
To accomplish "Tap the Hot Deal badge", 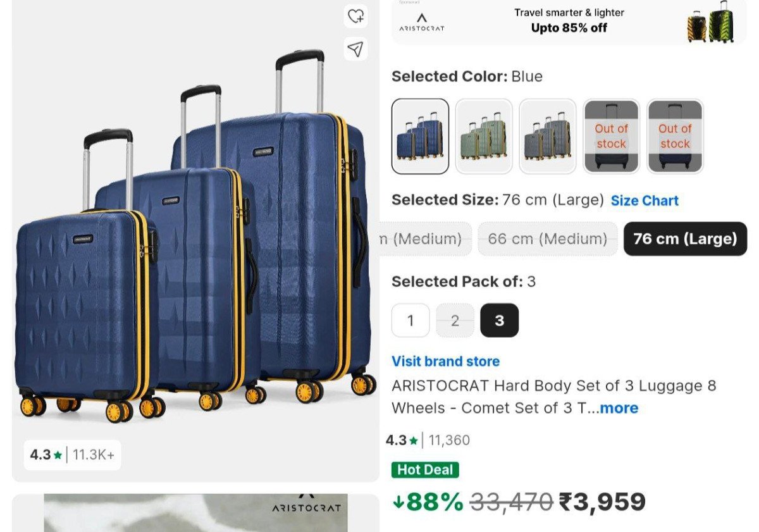I will point(425,470).
